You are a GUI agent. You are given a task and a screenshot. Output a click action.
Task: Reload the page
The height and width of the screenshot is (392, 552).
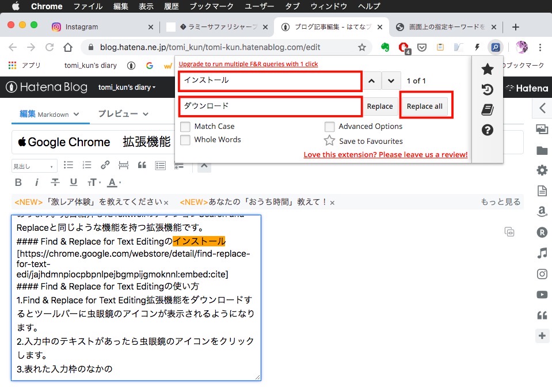pos(50,47)
